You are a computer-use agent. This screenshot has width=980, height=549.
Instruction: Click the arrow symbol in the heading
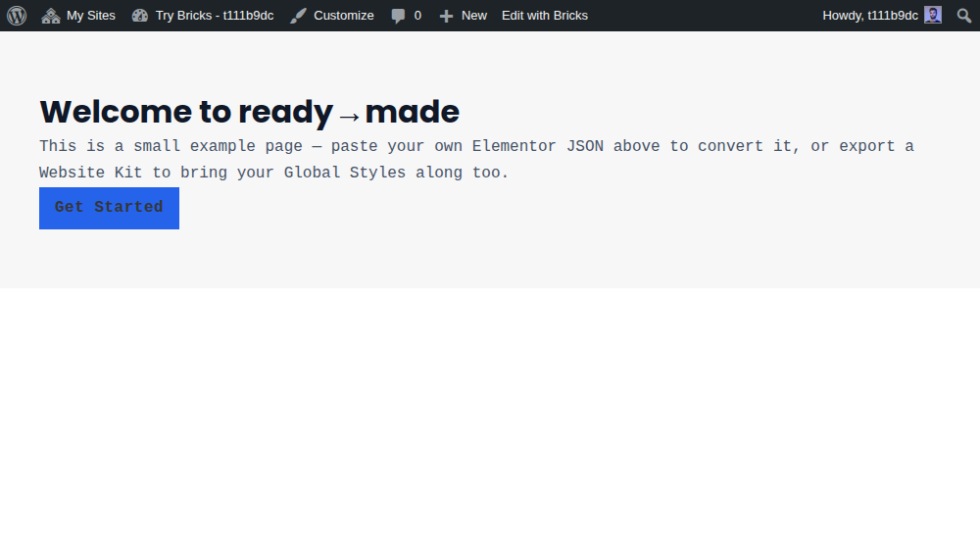click(349, 117)
